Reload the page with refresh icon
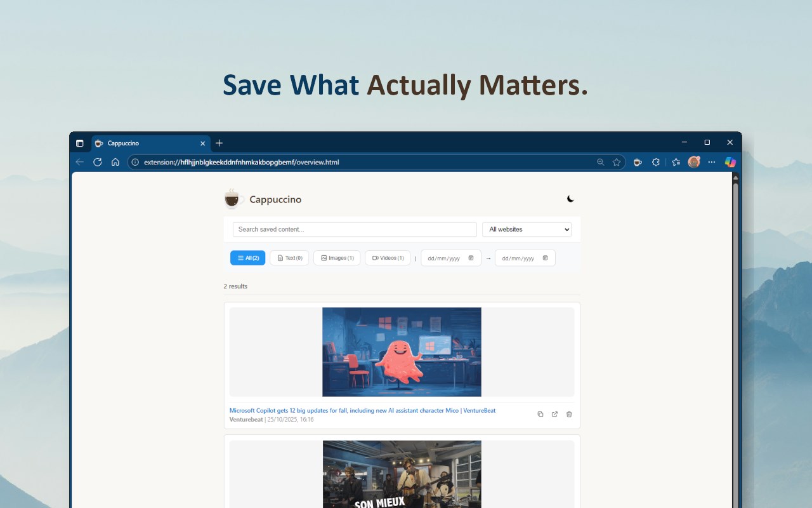 (x=97, y=162)
